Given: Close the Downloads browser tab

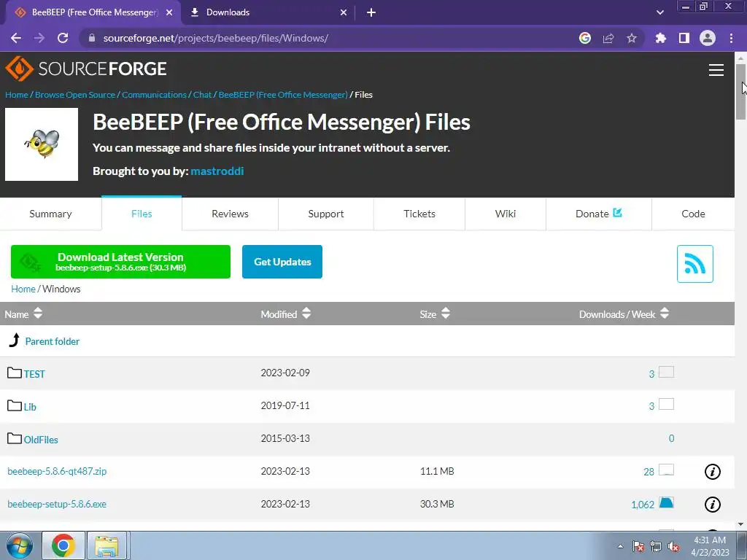Looking at the screenshot, I should pyautogui.click(x=344, y=12).
